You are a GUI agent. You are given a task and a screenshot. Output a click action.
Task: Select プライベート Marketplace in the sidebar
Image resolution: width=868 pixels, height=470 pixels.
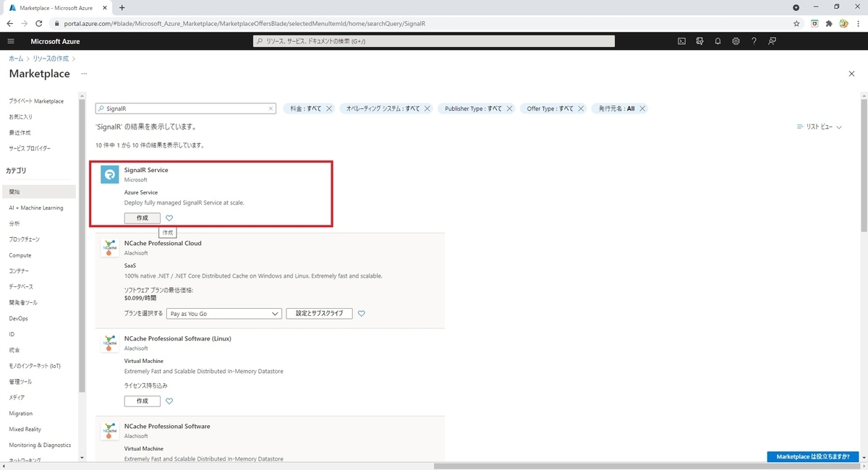point(36,101)
